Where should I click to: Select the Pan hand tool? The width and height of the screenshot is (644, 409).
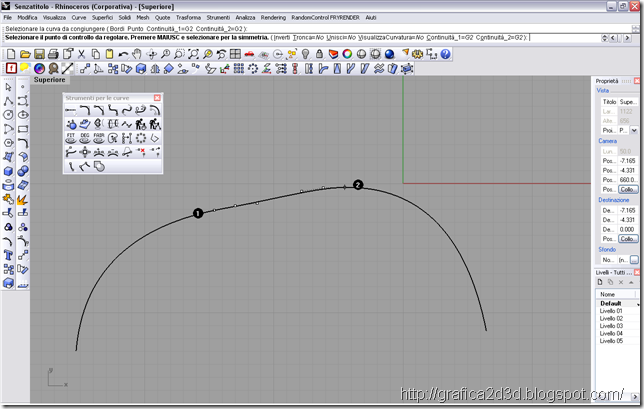click(137, 54)
